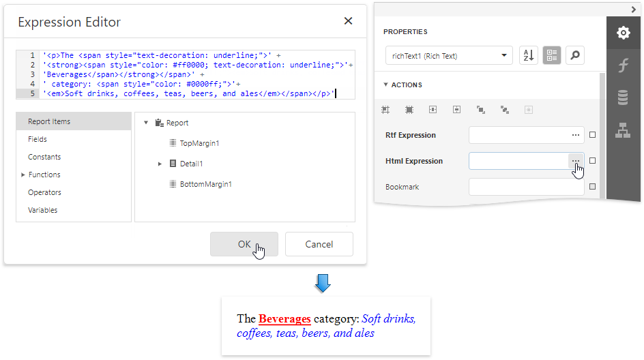Switch to categorized properties view
Viewport: 644px width, 360px height.
[552, 56]
